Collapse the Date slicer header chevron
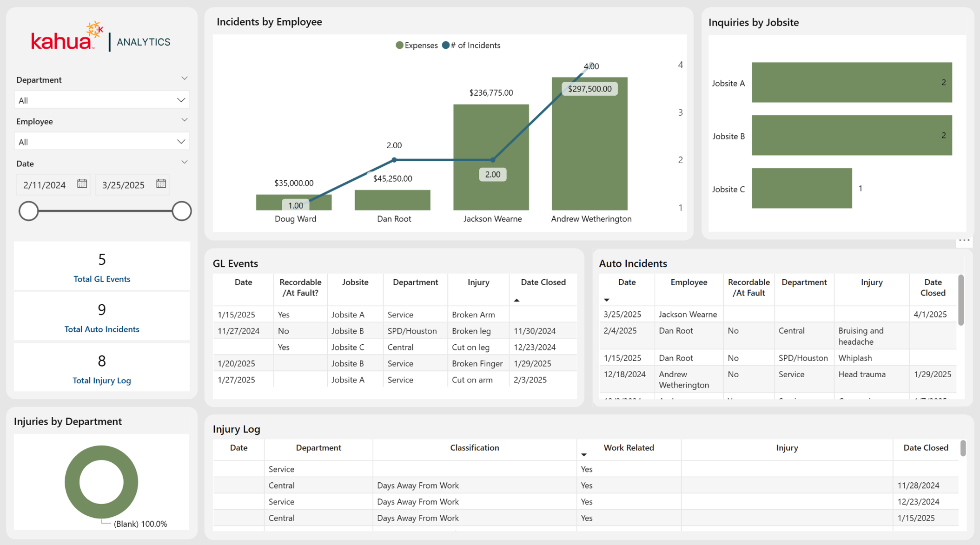980x545 pixels. pos(184,162)
